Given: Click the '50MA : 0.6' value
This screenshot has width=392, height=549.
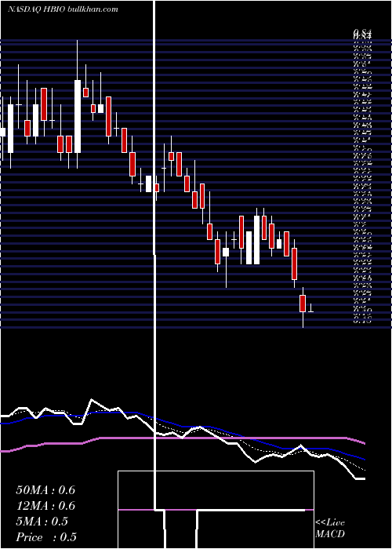Looking at the screenshot, I should click(x=45, y=490).
